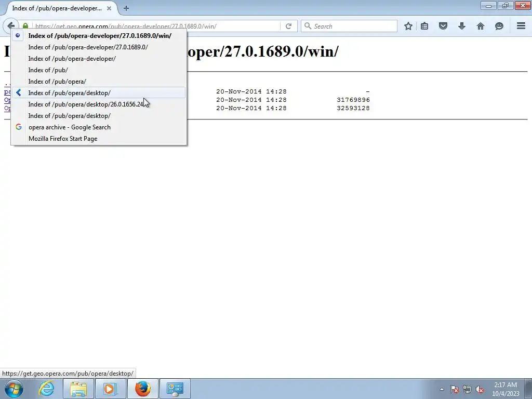Bookmark this page with the star icon
This screenshot has width=532, height=399.
pyautogui.click(x=408, y=26)
